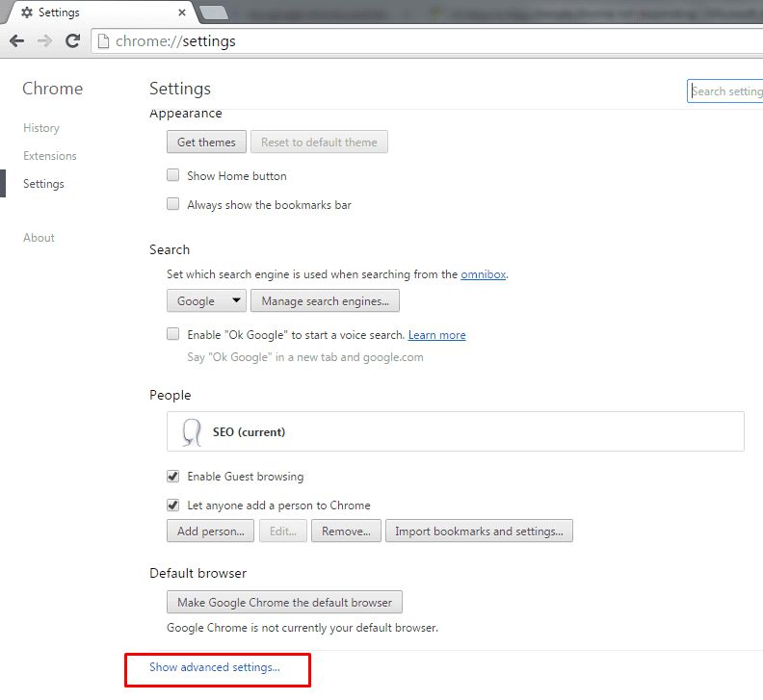Click the Chrome heading text
The image size is (763, 700).
53,89
